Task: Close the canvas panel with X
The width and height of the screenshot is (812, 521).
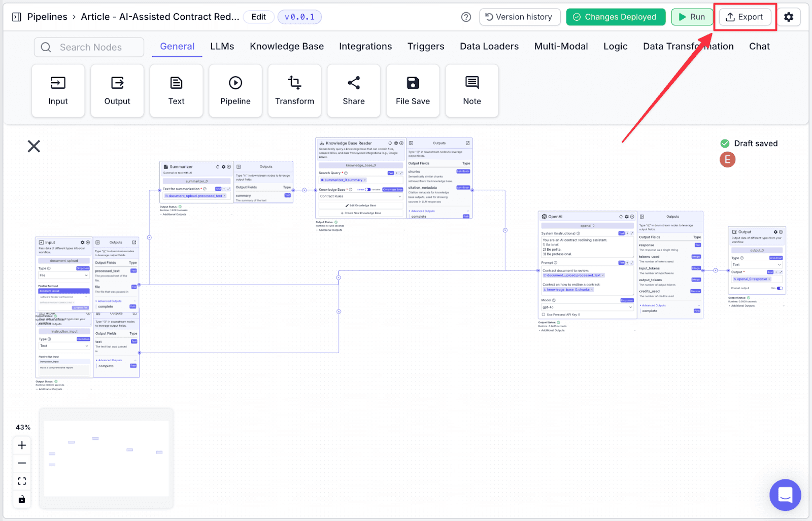Action: [34, 146]
